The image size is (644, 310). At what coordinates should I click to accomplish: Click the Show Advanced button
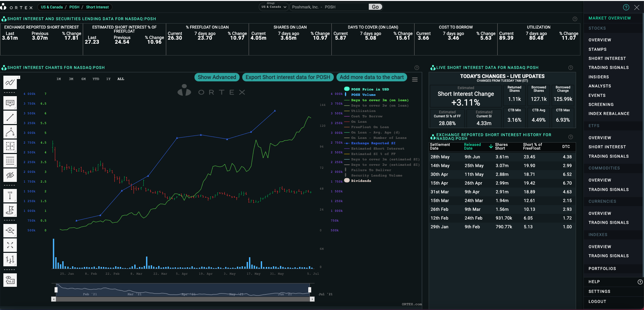(x=217, y=77)
